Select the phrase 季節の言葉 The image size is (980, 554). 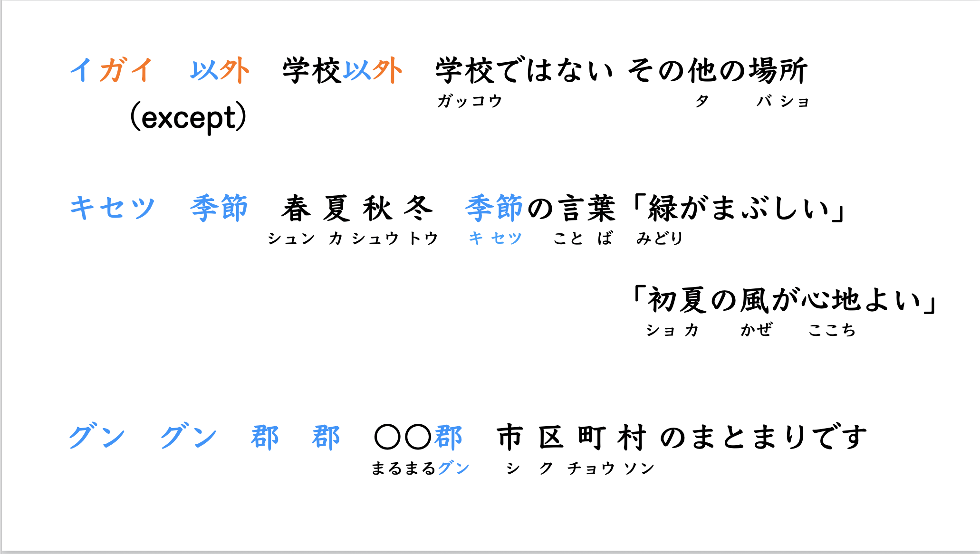(541, 208)
